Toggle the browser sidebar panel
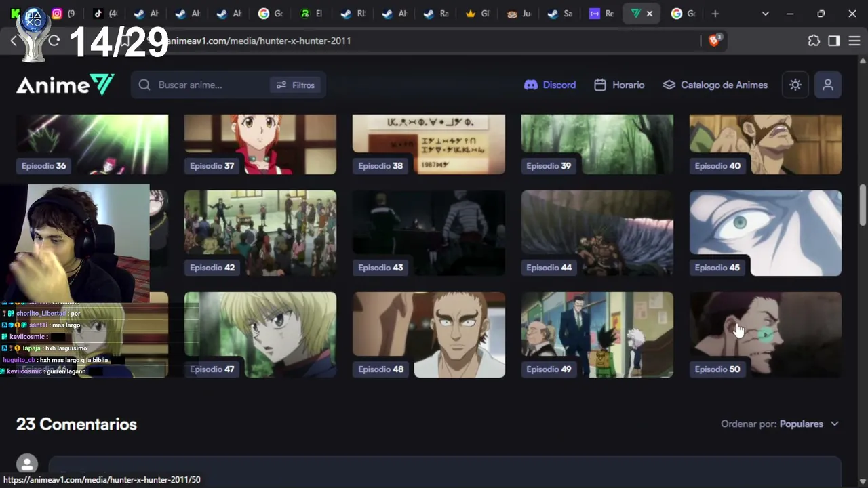The image size is (868, 488). pos(834,41)
